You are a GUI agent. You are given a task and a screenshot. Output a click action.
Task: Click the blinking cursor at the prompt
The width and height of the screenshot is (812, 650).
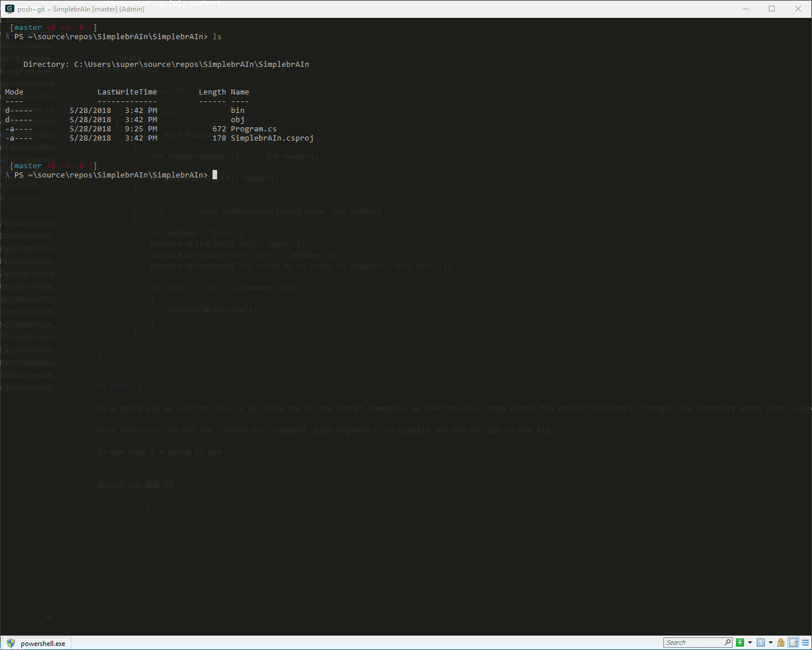pos(215,175)
